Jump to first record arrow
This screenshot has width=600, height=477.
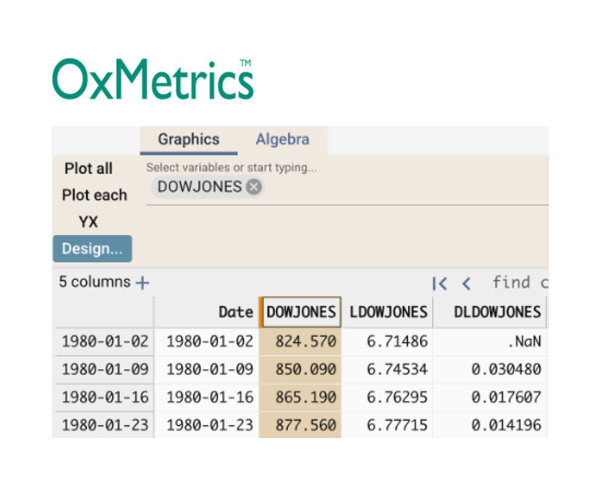click(x=439, y=283)
